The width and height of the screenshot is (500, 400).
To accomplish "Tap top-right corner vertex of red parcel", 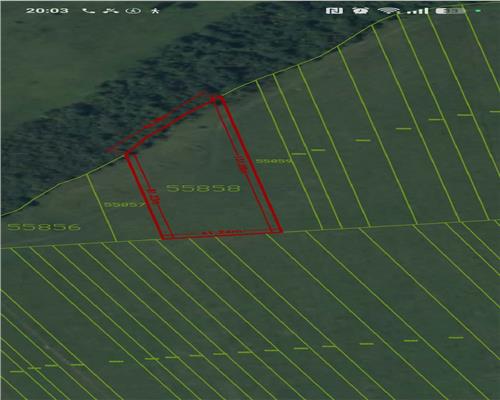I will (219, 98).
